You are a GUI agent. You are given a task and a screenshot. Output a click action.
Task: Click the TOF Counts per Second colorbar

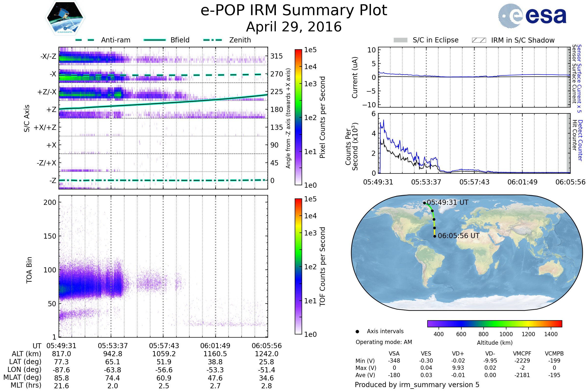click(298, 266)
